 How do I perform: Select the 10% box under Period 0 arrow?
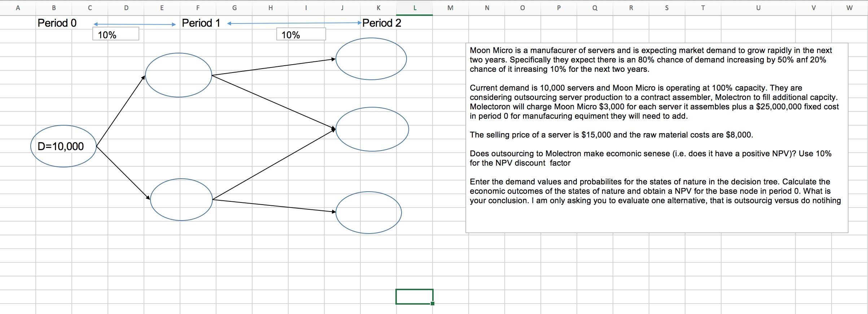[x=116, y=34]
